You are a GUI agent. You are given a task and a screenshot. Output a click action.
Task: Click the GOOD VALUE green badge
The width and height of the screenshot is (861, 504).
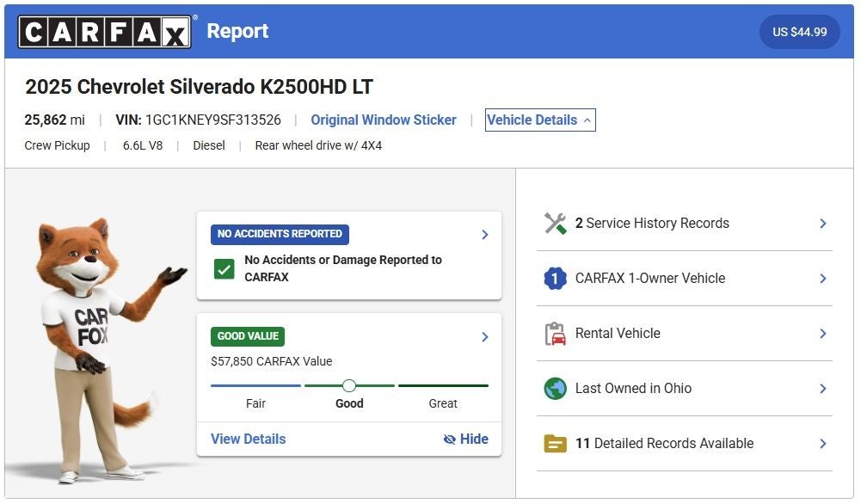[x=248, y=336]
